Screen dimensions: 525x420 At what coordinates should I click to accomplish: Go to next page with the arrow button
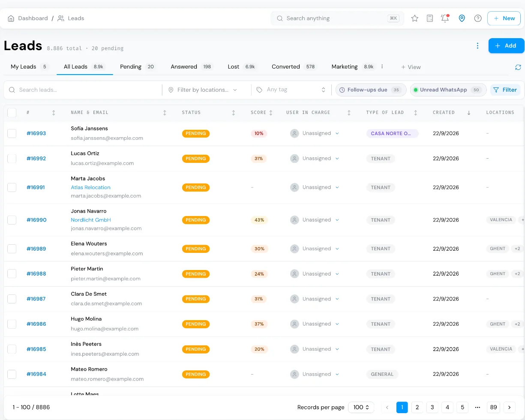pos(510,407)
